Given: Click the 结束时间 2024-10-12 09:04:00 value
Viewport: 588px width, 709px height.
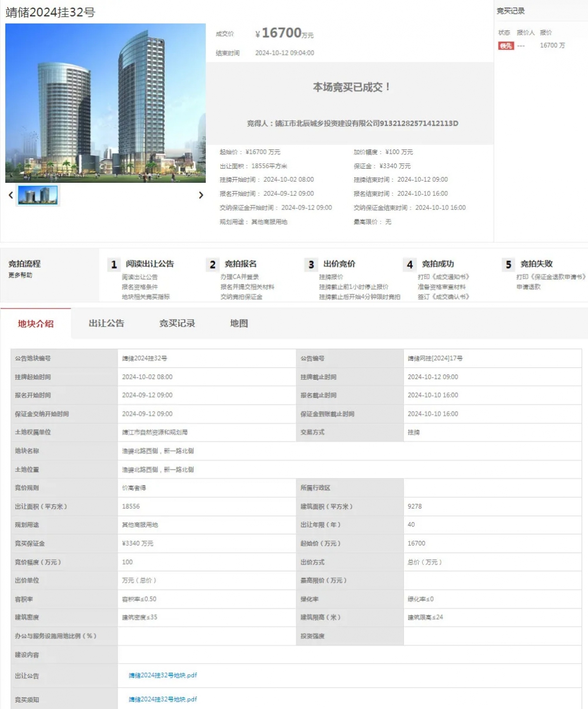Looking at the screenshot, I should (x=285, y=53).
